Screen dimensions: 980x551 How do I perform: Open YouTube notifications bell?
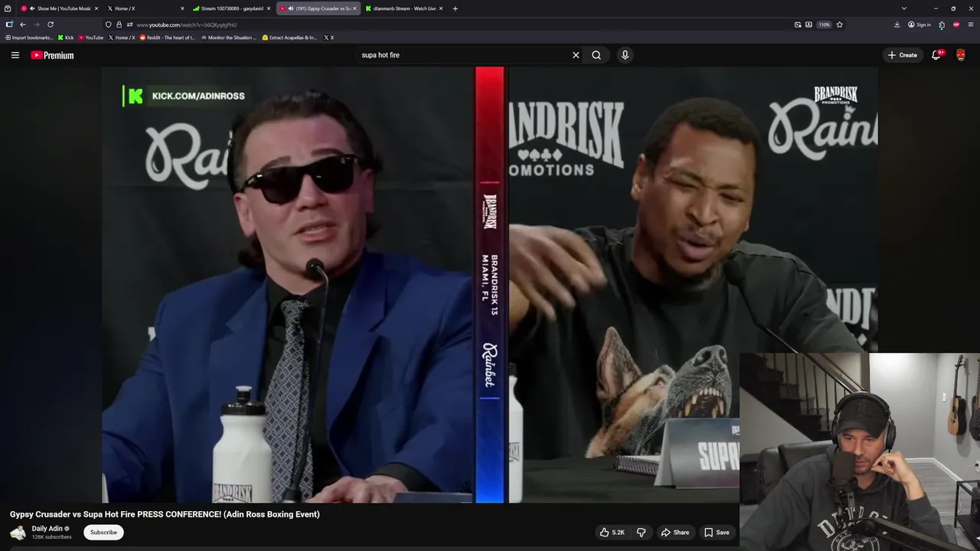936,55
